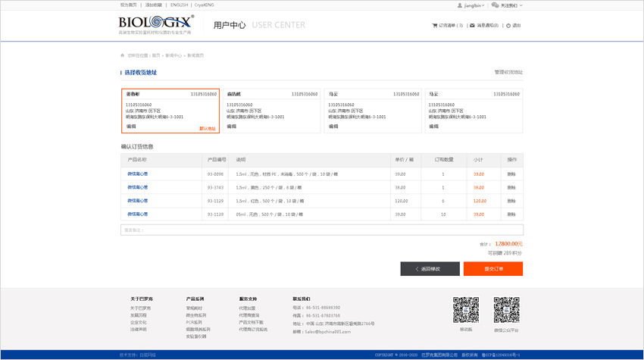Screen dimensions: 644x360
Task: Open the CryoKING link in top bar
Action: tap(203, 5)
